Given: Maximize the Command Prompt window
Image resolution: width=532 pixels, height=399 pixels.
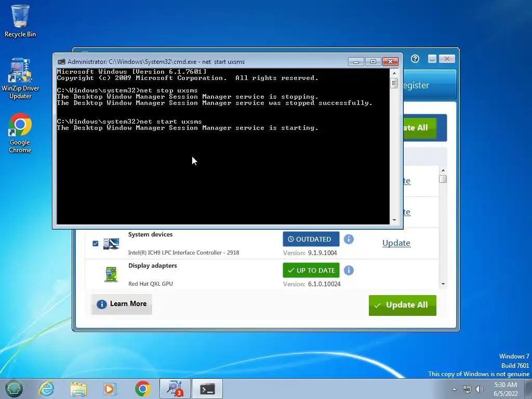Looking at the screenshot, I should (373, 62).
